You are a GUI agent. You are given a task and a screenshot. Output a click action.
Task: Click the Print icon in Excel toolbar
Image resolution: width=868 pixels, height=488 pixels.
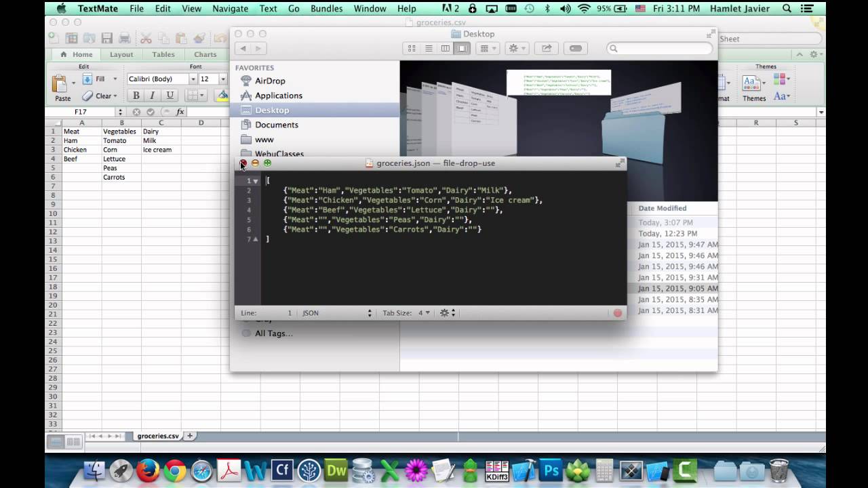coord(125,39)
